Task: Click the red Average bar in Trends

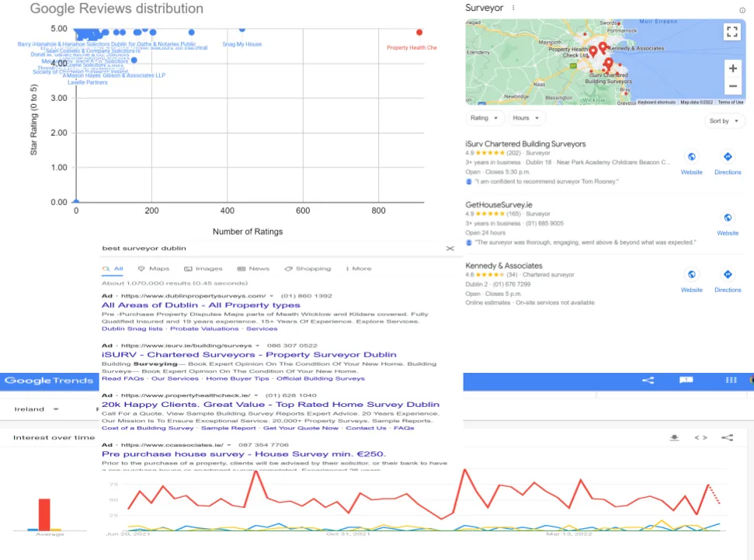Action: (44, 514)
